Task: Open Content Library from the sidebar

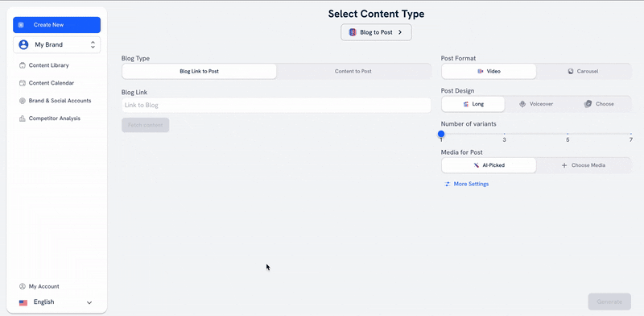Action: [48, 65]
